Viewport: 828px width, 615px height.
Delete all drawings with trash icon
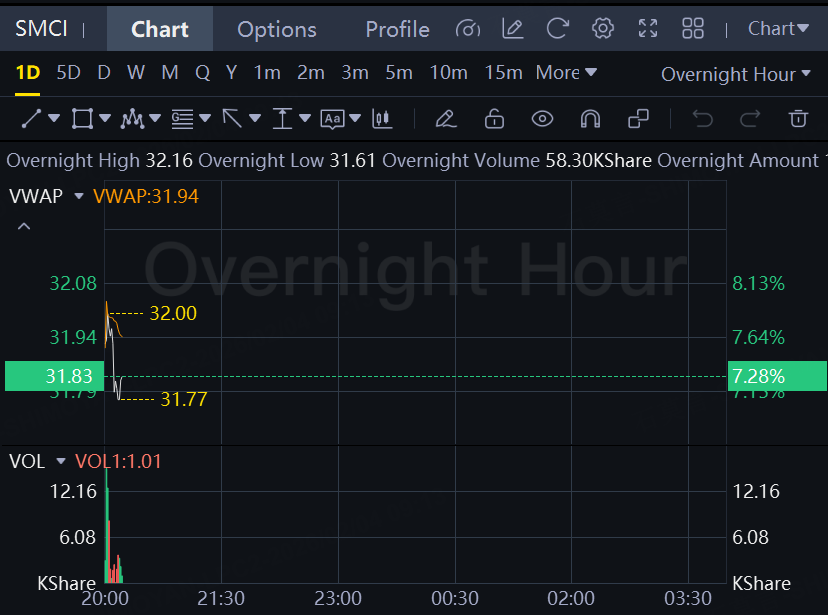coord(798,118)
